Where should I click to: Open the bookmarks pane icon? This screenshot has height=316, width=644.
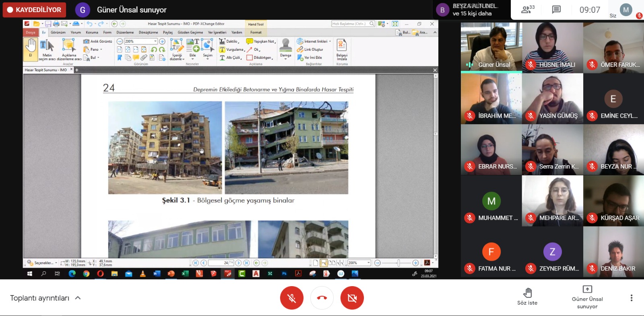(120, 58)
